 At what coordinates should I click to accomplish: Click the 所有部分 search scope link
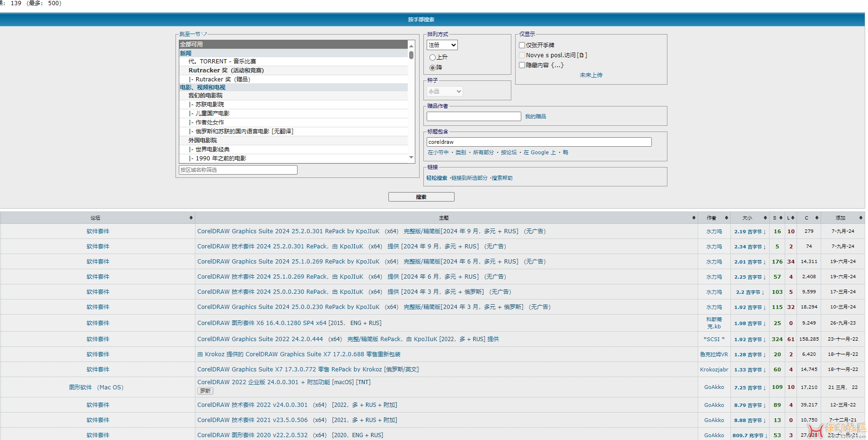coord(483,153)
